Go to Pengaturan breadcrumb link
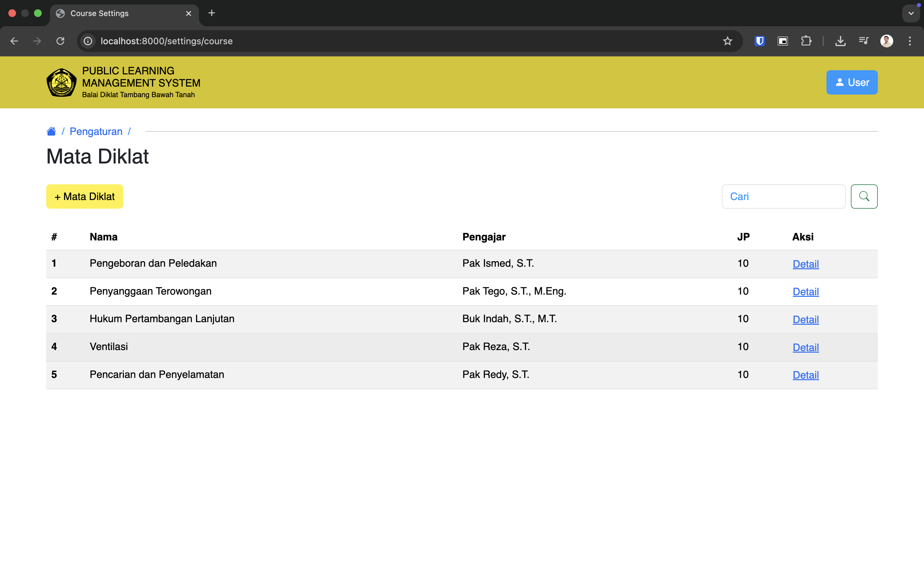924x577 pixels. pyautogui.click(x=96, y=131)
